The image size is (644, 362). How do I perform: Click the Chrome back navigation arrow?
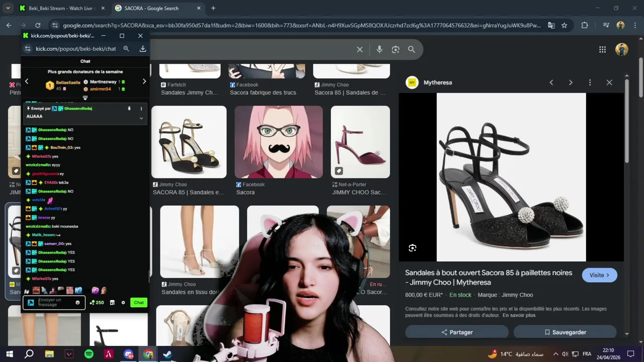(9, 25)
